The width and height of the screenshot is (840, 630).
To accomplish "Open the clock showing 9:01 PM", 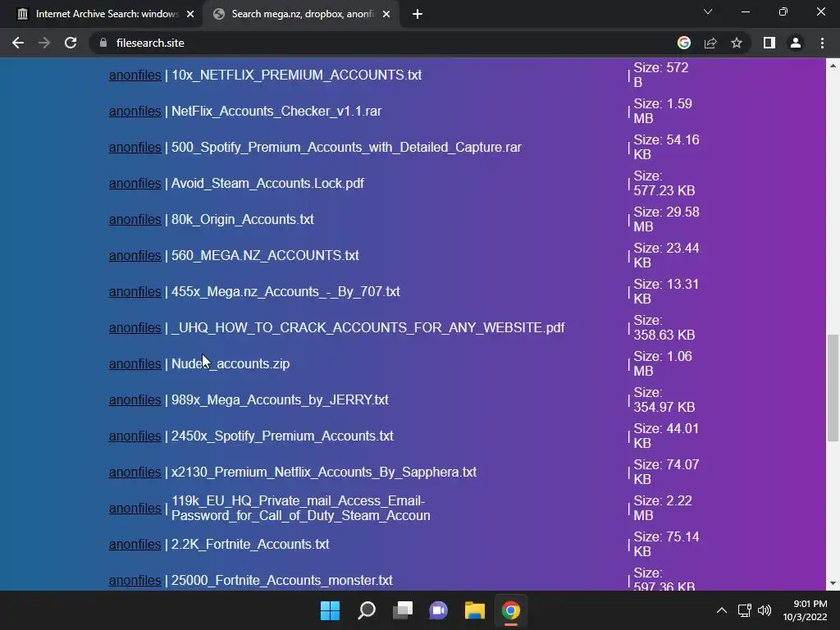I will (806, 610).
